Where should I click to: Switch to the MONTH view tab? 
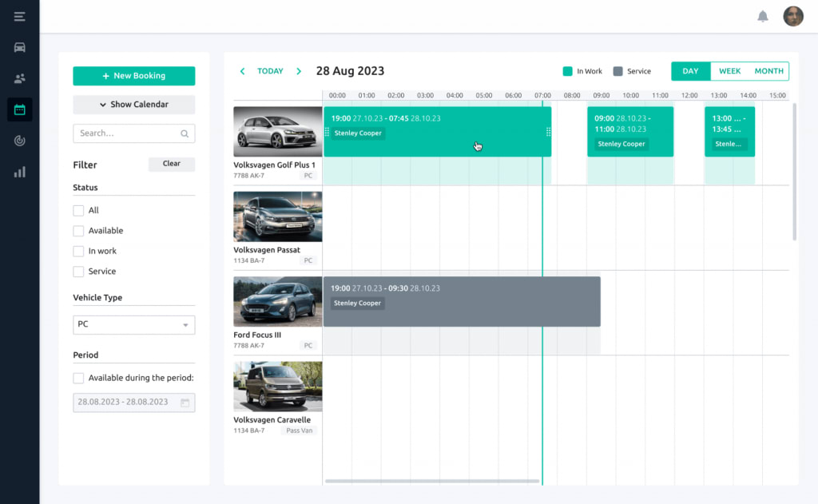coord(768,71)
